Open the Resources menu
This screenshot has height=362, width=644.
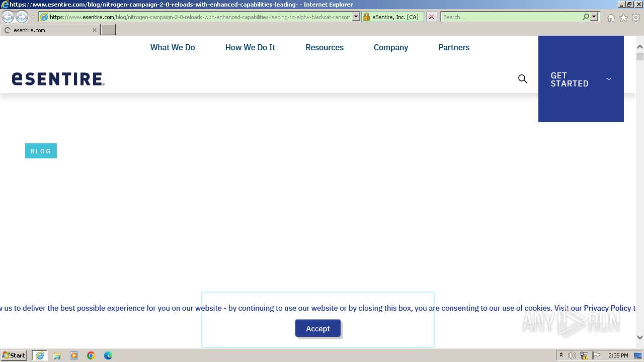coord(325,47)
